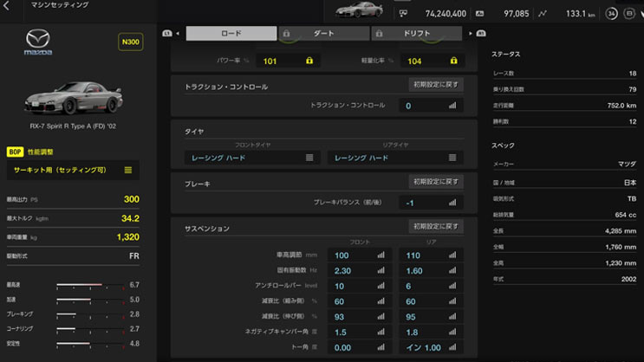This screenshot has width=644, height=362.
Task: Switch to the ロード tab
Action: [x=231, y=34]
